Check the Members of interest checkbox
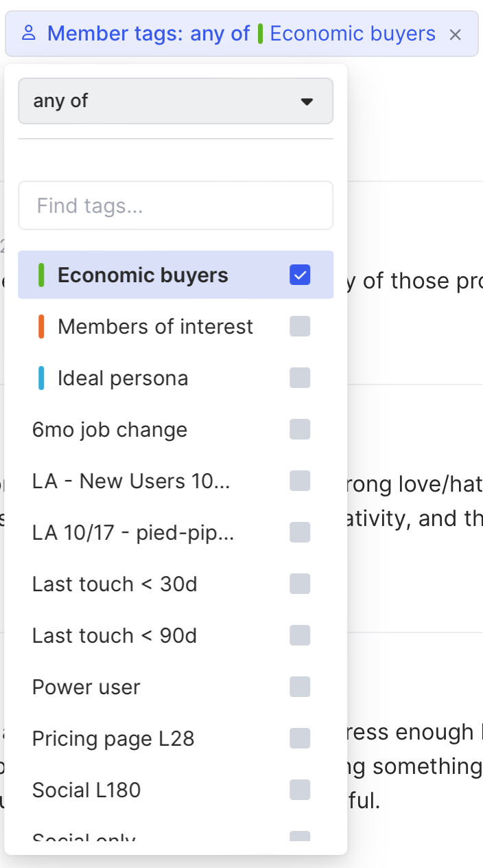 300,326
